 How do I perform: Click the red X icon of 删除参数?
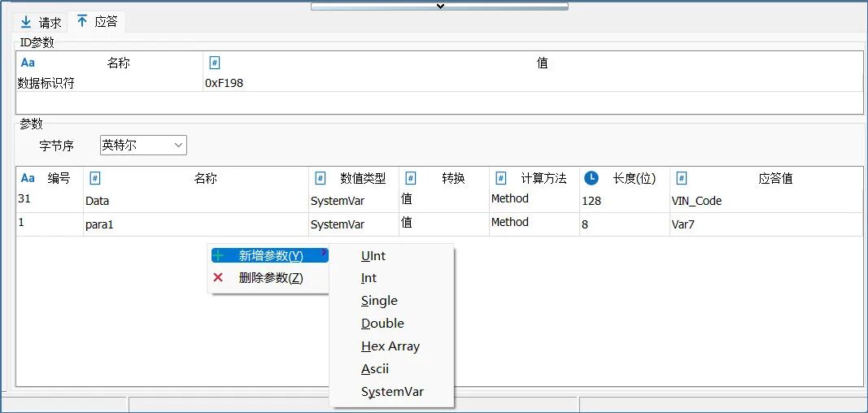(218, 277)
